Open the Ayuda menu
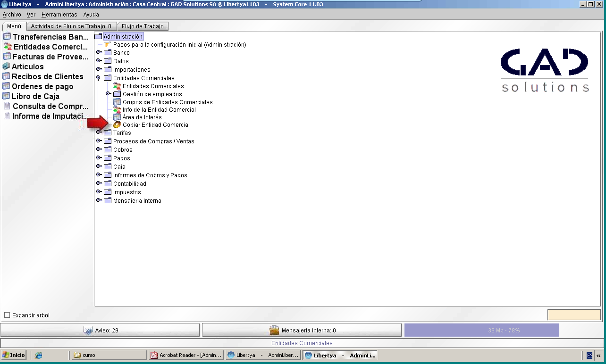 click(x=91, y=15)
